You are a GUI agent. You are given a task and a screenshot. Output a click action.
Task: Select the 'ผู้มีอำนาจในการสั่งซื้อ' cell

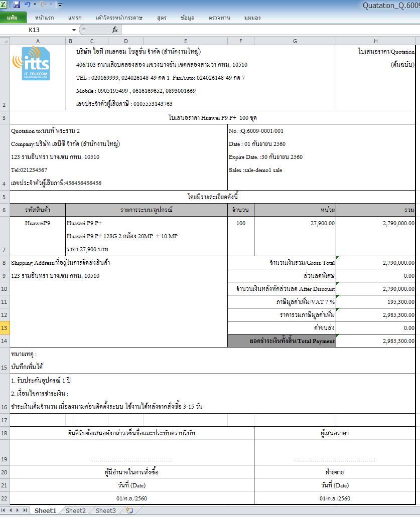coord(132,472)
